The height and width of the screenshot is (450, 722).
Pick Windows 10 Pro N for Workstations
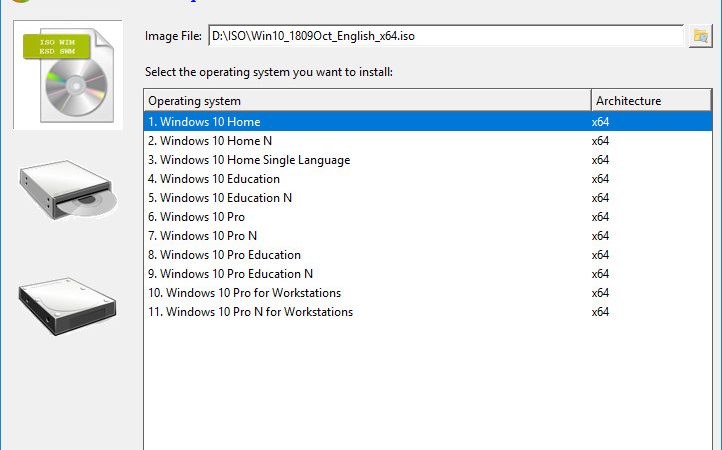(428, 312)
